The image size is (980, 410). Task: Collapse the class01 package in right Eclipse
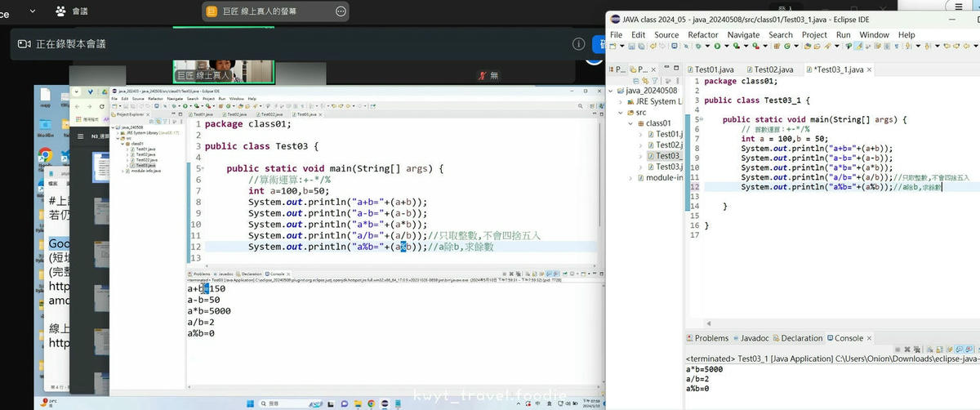coord(630,123)
